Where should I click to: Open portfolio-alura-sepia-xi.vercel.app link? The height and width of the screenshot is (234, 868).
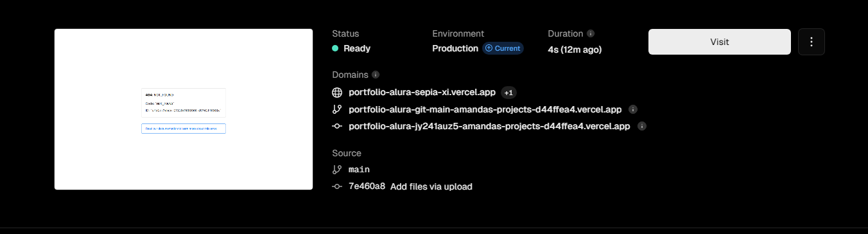422,93
